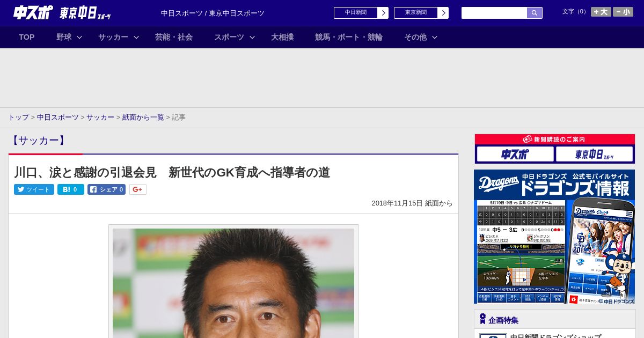The width and height of the screenshot is (644, 338).
Task: Open the 東京新聞 link button
Action: click(415, 12)
